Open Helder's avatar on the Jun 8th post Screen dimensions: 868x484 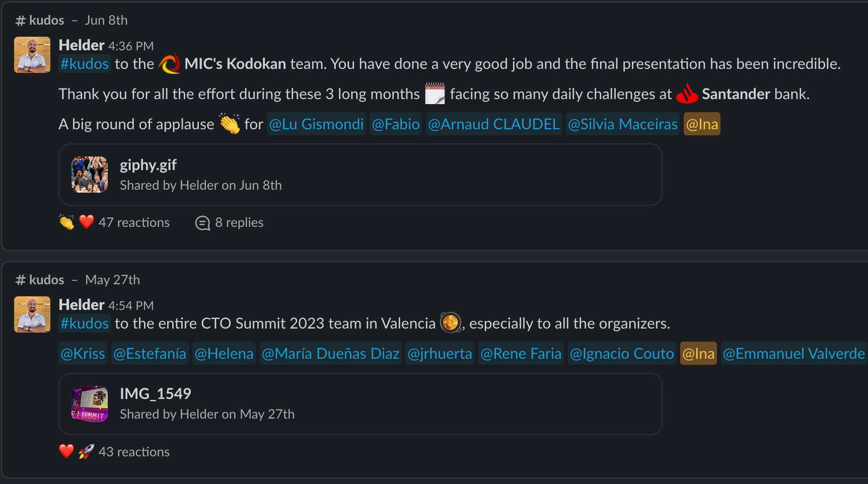[x=32, y=55]
